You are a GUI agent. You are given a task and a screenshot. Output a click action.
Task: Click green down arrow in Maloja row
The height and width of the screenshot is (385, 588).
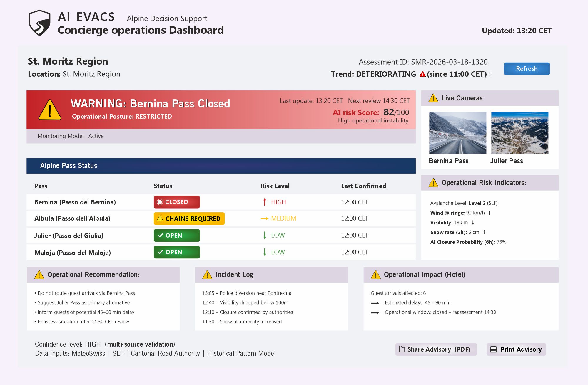pyautogui.click(x=265, y=252)
